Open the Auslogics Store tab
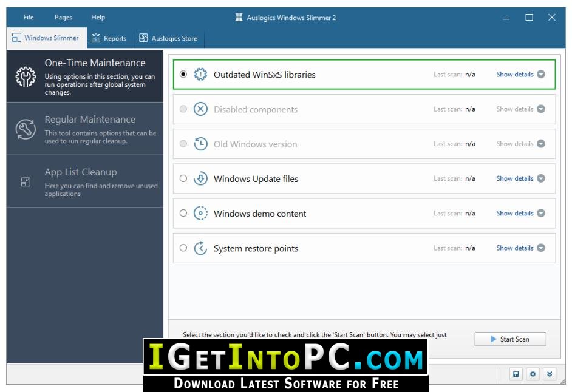Image resolution: width=572 pixels, height=392 pixels. point(169,38)
